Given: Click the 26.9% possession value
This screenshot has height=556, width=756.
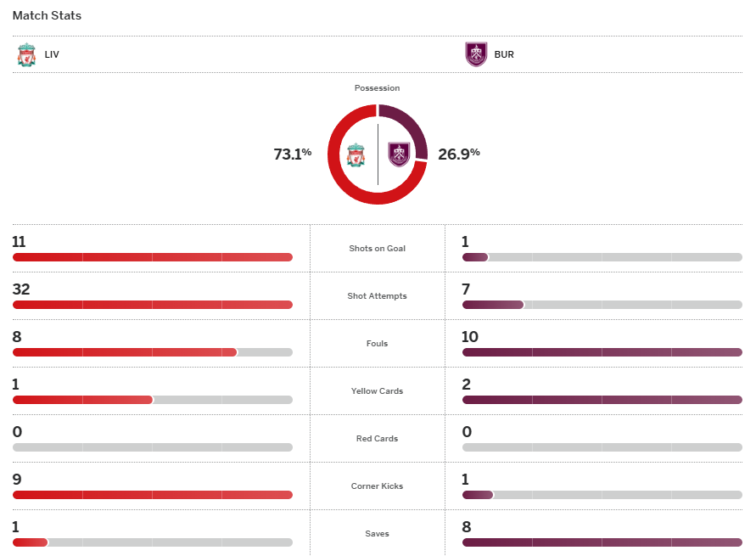Looking at the screenshot, I should 459,154.
